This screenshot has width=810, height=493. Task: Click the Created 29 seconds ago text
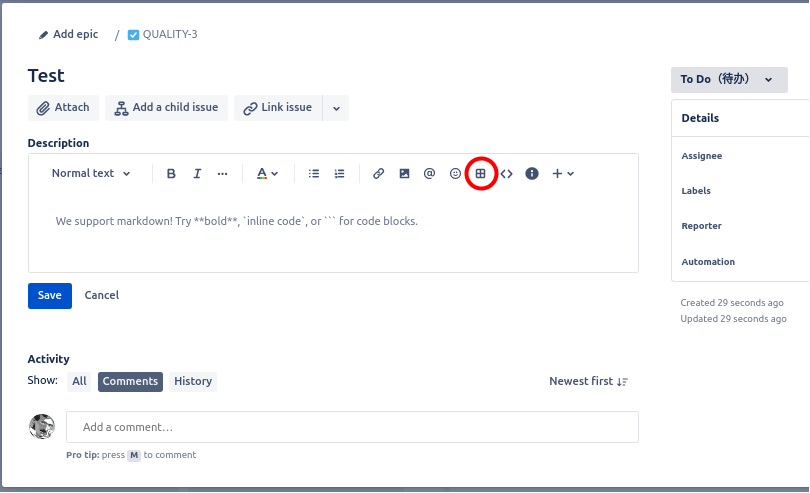tap(731, 303)
